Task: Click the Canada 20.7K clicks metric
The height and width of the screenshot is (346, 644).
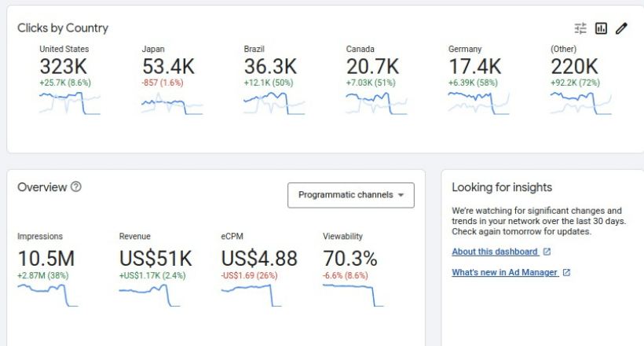Action: [372, 67]
